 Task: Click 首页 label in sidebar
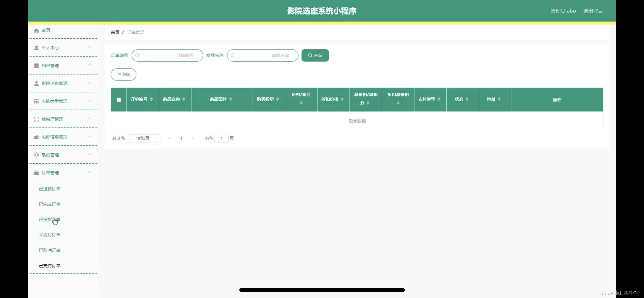coord(46,30)
